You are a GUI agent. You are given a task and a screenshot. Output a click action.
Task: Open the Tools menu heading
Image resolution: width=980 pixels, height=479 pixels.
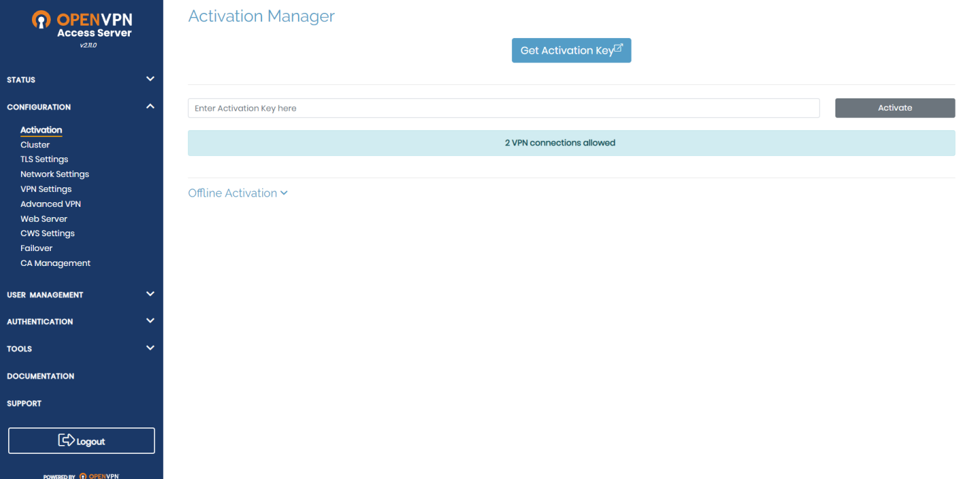coord(19,349)
